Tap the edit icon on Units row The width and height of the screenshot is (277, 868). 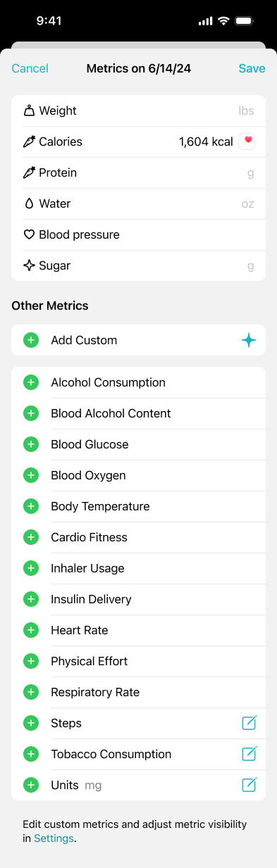click(x=249, y=785)
